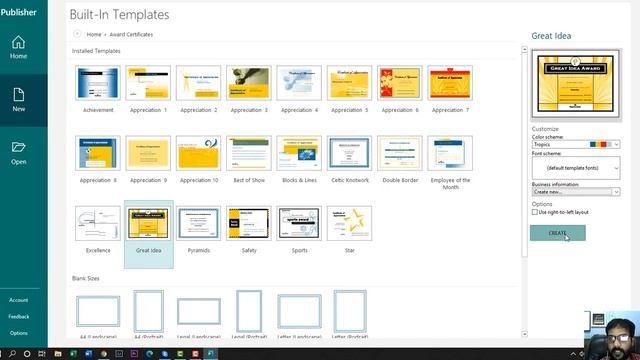
Task: Go to Home in the Publisher sidebar
Action: (x=18, y=47)
